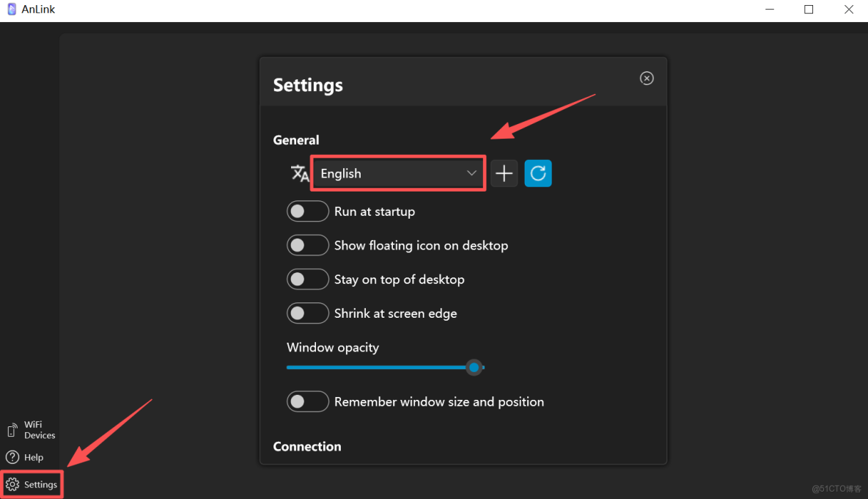Open the English language dropdown
The image size is (868, 499).
(x=397, y=173)
